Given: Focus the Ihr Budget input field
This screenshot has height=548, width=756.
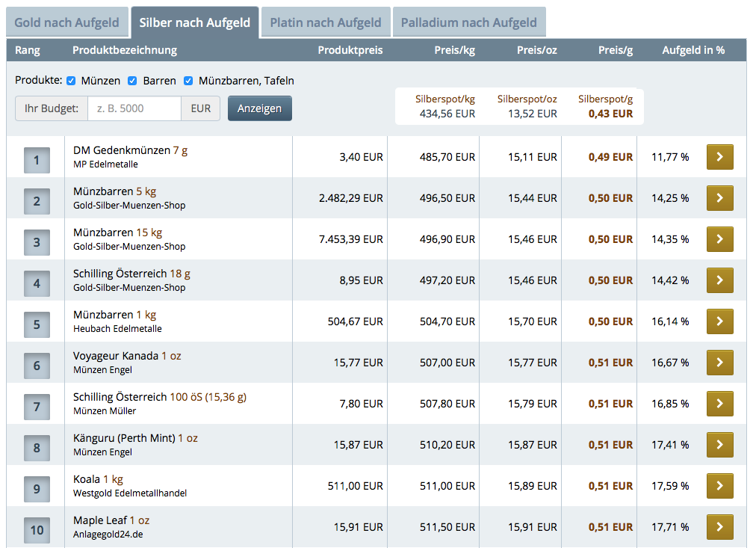Looking at the screenshot, I should coord(134,108).
